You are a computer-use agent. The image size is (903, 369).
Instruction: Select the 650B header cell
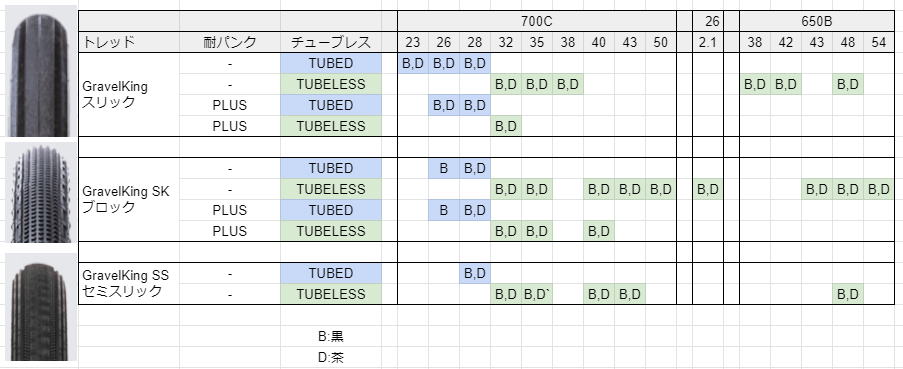817,21
